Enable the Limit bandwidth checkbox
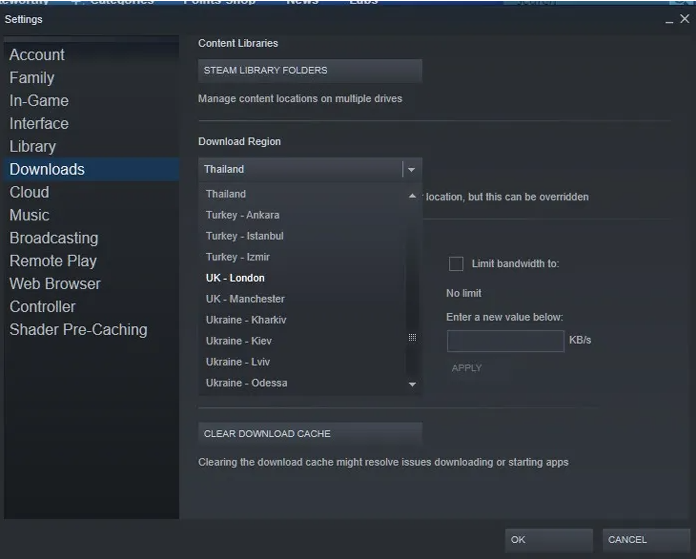The width and height of the screenshot is (696, 559). [x=456, y=264]
